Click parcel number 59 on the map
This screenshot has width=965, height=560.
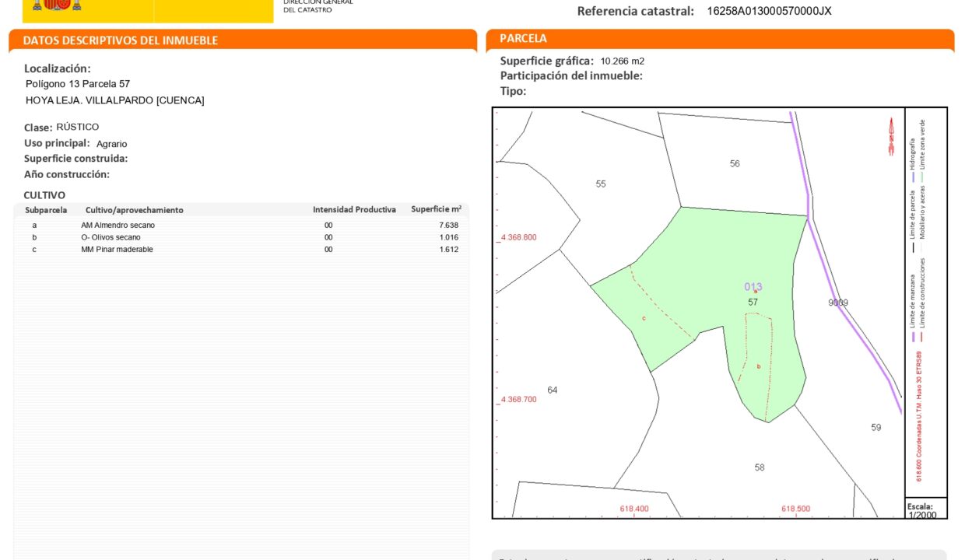(876, 427)
